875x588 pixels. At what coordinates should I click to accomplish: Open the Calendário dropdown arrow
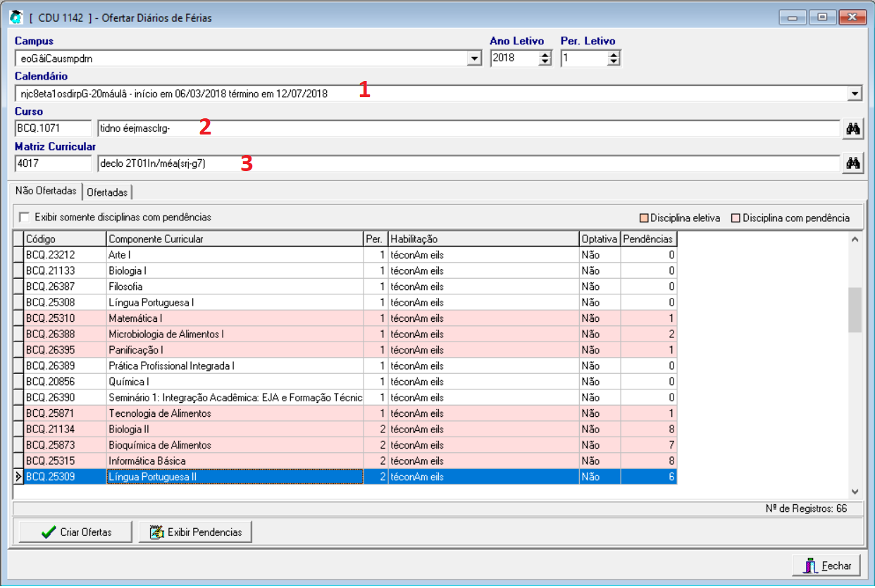[x=855, y=93]
